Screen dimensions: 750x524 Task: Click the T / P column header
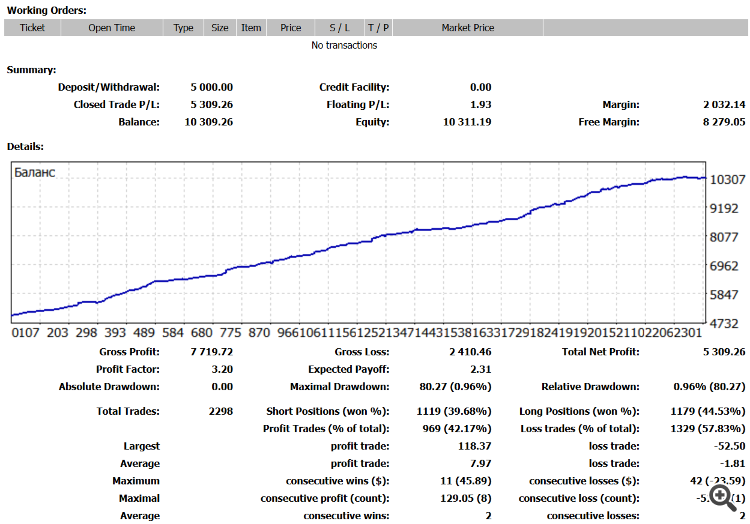378,28
